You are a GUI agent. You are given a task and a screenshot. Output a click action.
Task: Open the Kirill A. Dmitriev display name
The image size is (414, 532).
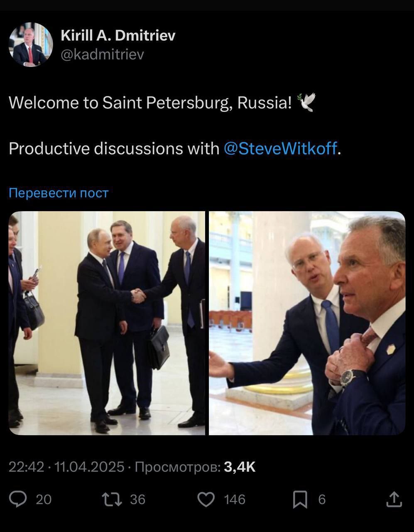coord(118,36)
